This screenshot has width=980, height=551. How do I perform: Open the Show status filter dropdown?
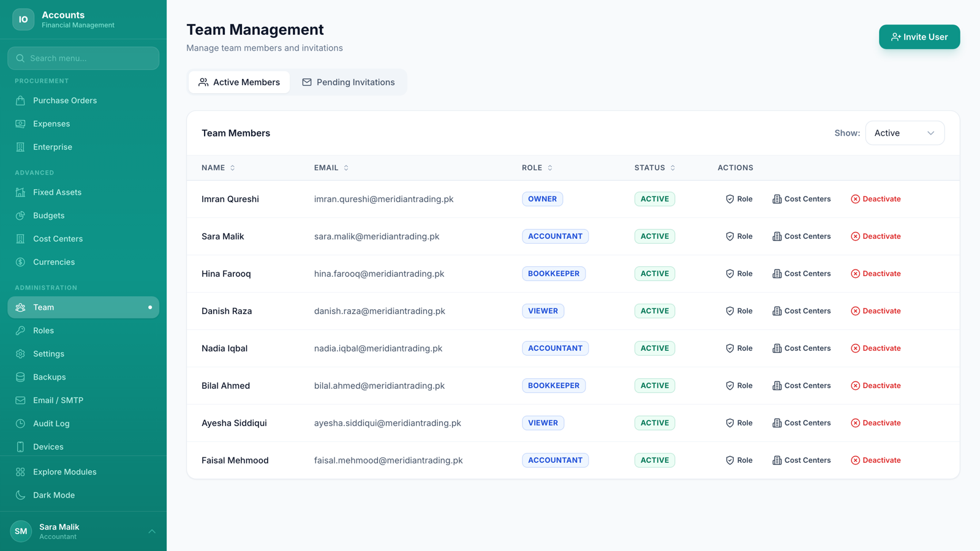point(905,133)
